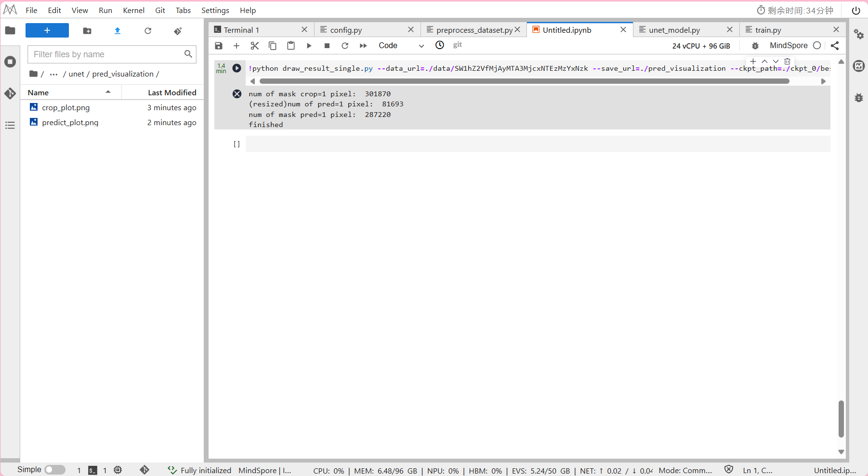Cut the selected cell
The image size is (868, 476).
pos(255,46)
